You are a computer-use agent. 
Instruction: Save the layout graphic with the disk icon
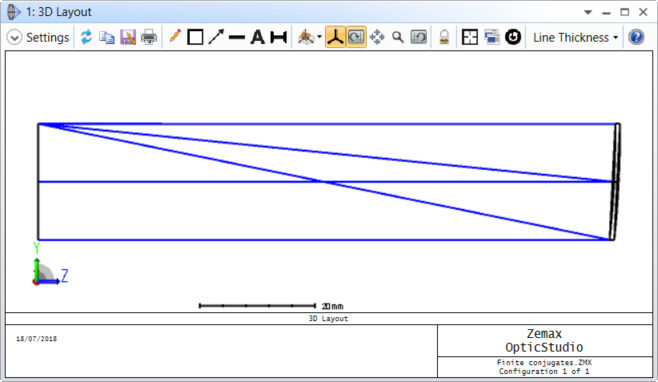pos(128,37)
